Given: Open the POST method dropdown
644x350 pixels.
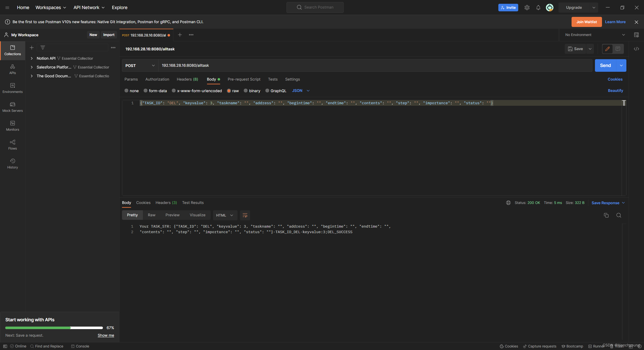Looking at the screenshot, I should pos(140,65).
